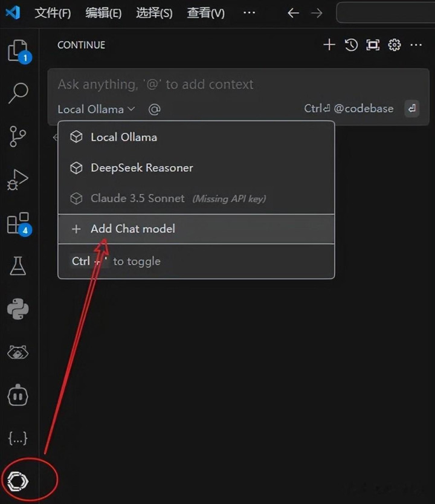This screenshot has width=435, height=504.
Task: Open the 选择(S) menu
Action: 154,13
